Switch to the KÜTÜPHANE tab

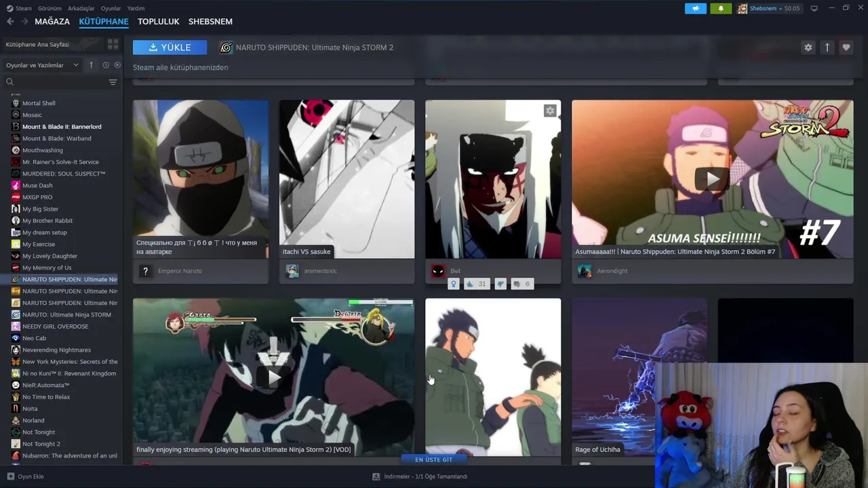[x=104, y=22]
